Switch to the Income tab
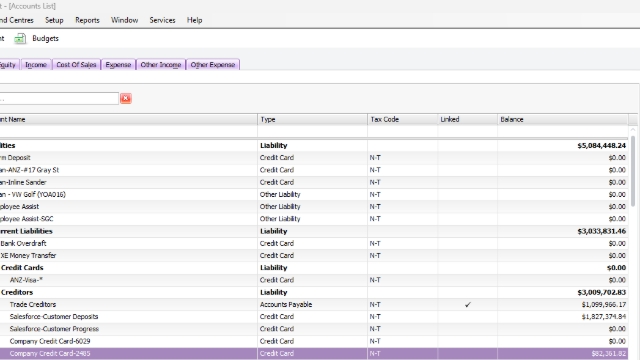640x360 pixels. [x=36, y=64]
